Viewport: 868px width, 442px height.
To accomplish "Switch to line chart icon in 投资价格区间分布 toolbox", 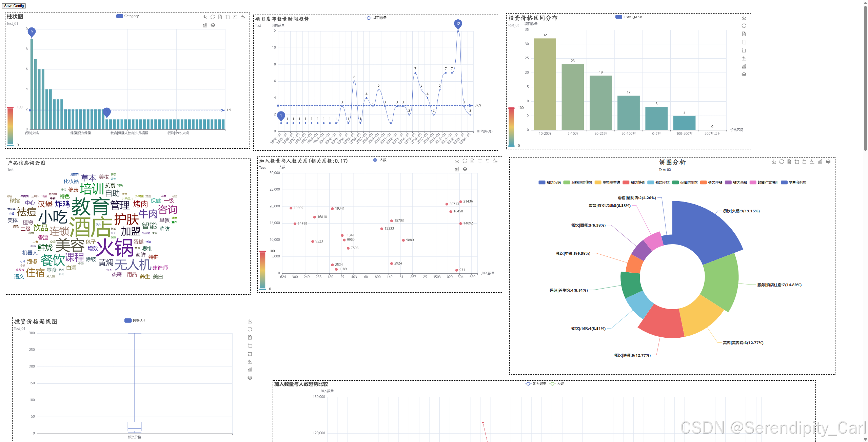I will coord(744,58).
